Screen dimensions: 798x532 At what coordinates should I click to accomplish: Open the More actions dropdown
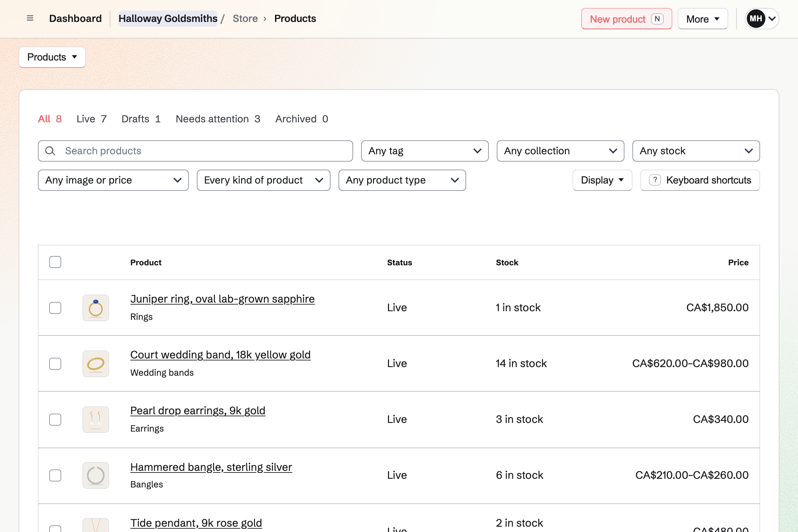[x=703, y=19]
